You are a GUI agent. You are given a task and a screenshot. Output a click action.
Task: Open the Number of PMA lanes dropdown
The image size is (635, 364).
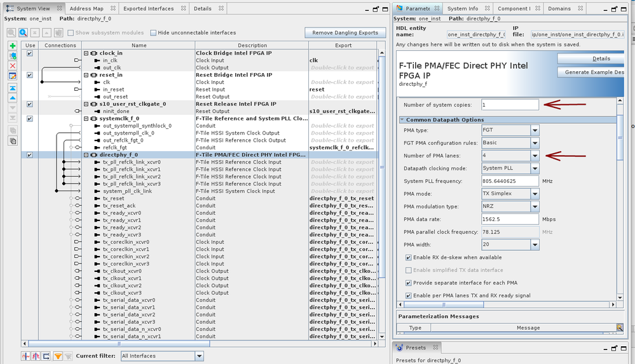[535, 156]
